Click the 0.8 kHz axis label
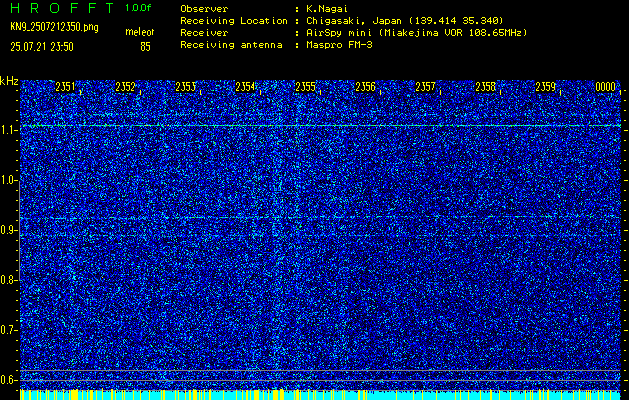The height and width of the screenshot is (400, 629). pyautogui.click(x=8, y=280)
